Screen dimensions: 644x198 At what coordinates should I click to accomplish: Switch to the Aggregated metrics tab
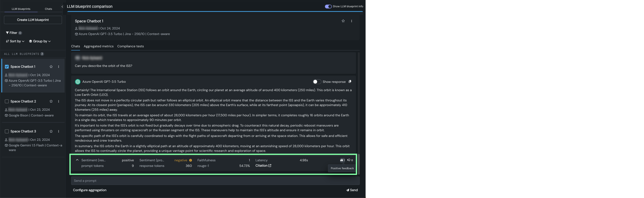click(99, 46)
